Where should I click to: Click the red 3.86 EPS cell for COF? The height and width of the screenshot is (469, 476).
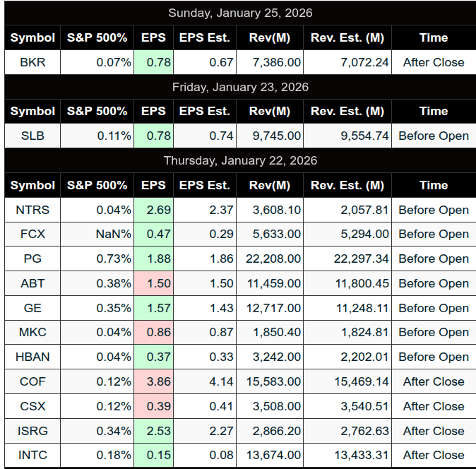coord(153,381)
